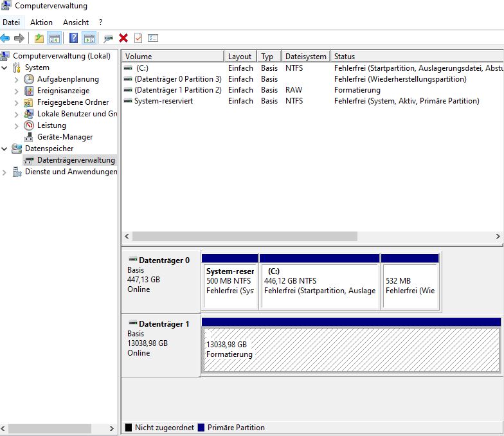The image size is (504, 436).
Task: Click the red X delete icon
Action: click(123, 39)
